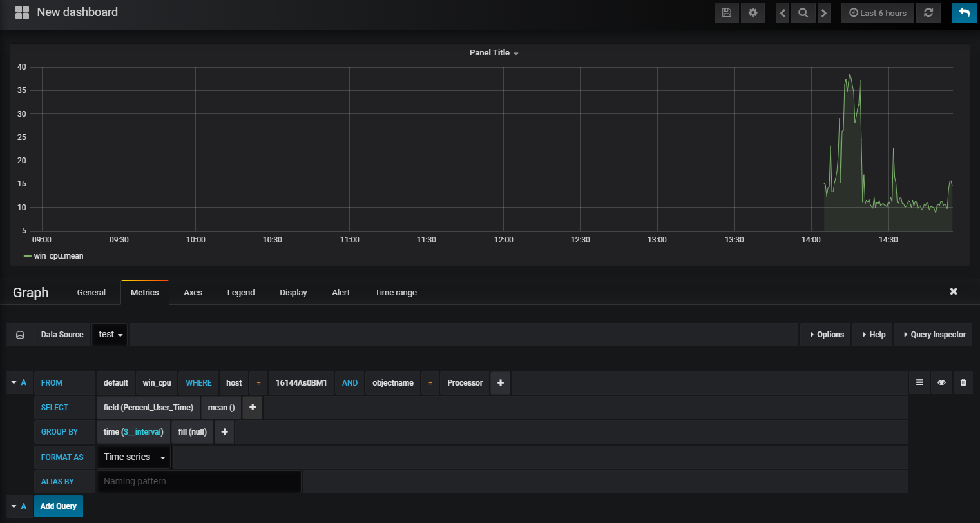The image size is (980, 523).
Task: Select the Metrics tab
Action: tap(144, 292)
